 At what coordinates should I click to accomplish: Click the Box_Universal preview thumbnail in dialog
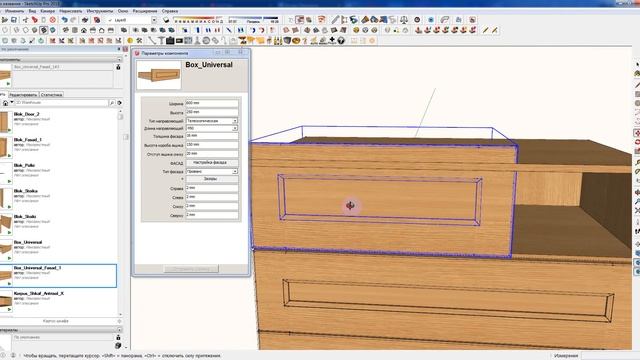click(x=159, y=75)
